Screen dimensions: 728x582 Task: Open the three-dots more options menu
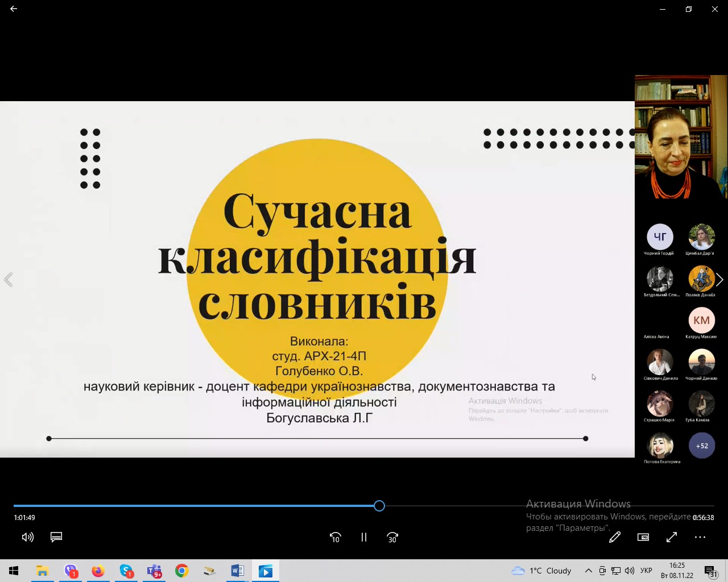coord(700,537)
